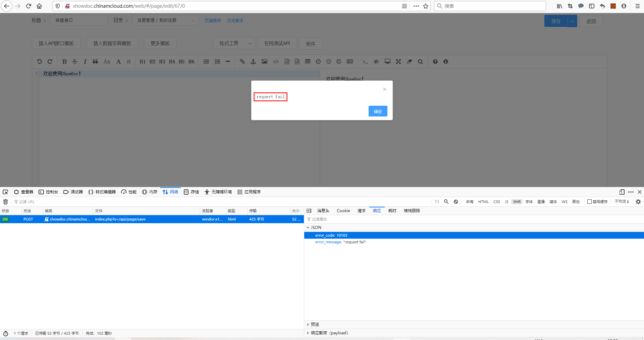Toggle the JS request filter
Image resolution: width=644 pixels, height=340 pixels.
coord(506,202)
